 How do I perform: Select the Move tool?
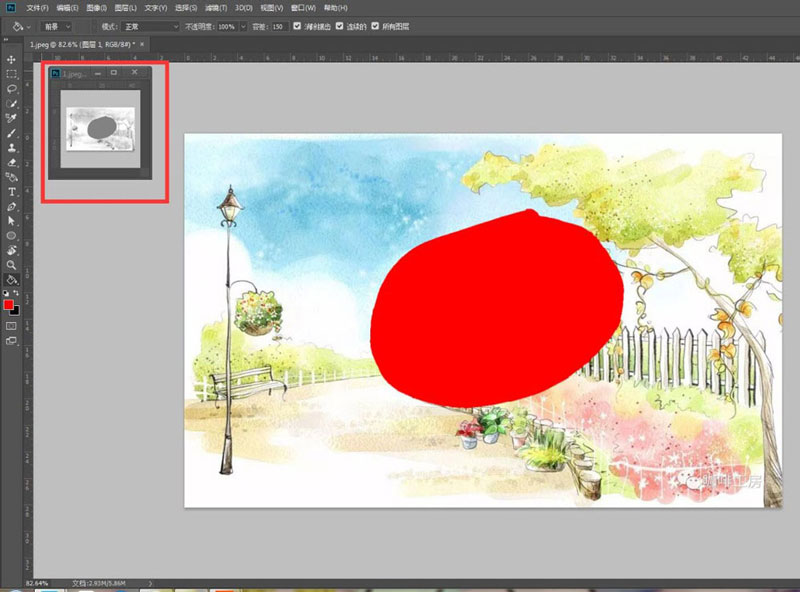[11, 60]
